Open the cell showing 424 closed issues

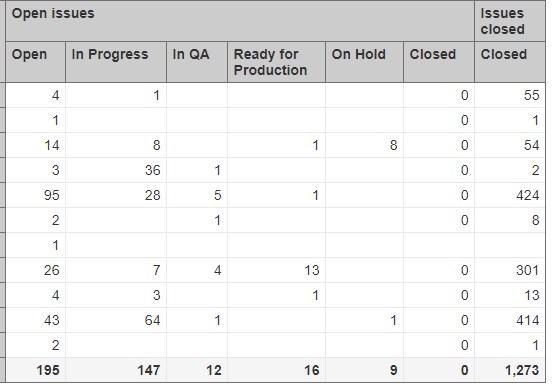tap(510, 195)
